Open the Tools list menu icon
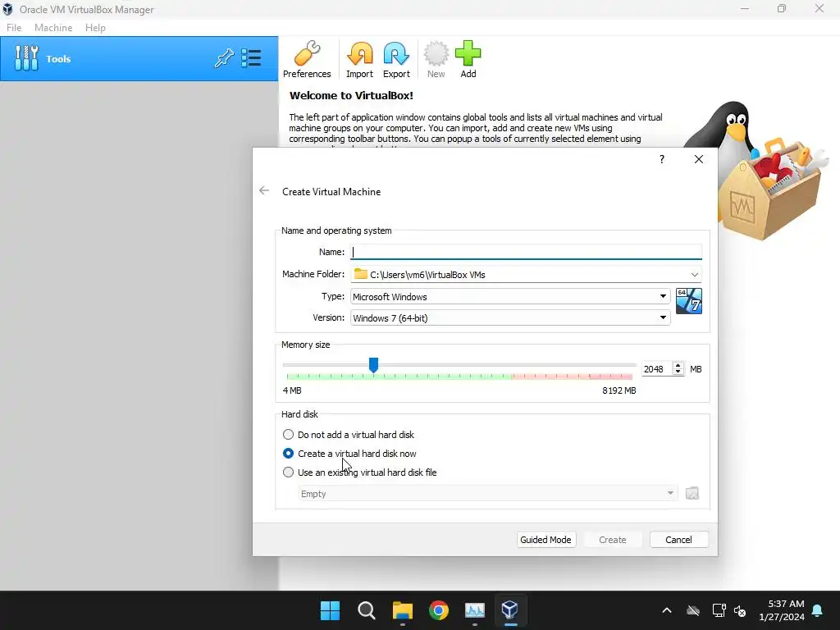Screen dimensions: 840x630 pyautogui.click(x=251, y=58)
